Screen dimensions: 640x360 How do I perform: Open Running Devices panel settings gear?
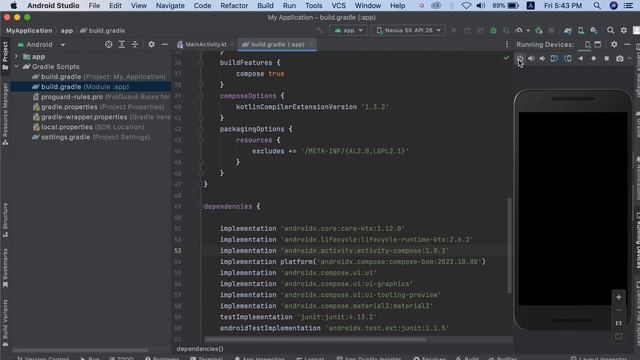coord(614,44)
